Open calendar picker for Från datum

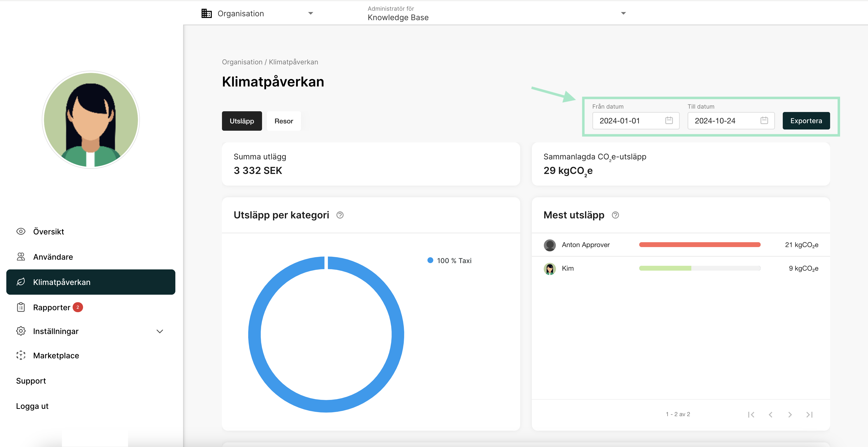click(x=669, y=120)
